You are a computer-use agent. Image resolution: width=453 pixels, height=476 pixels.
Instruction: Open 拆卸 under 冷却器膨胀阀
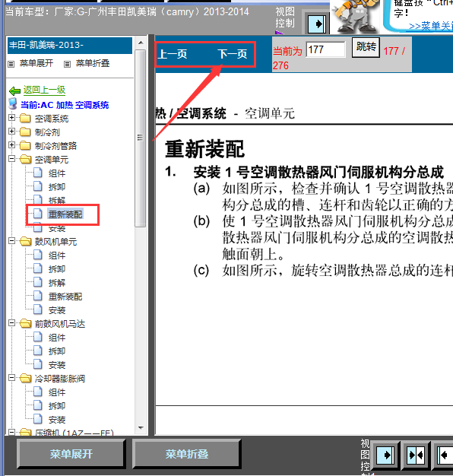pyautogui.click(x=57, y=406)
